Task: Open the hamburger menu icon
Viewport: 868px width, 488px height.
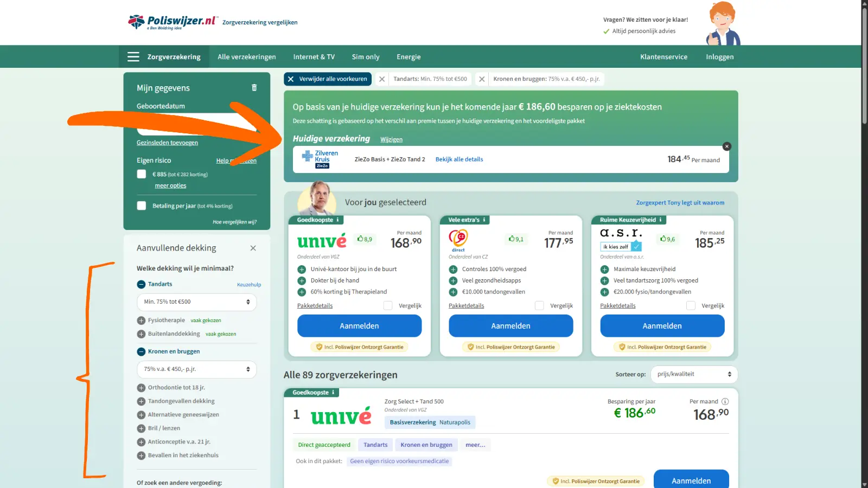Action: click(133, 57)
